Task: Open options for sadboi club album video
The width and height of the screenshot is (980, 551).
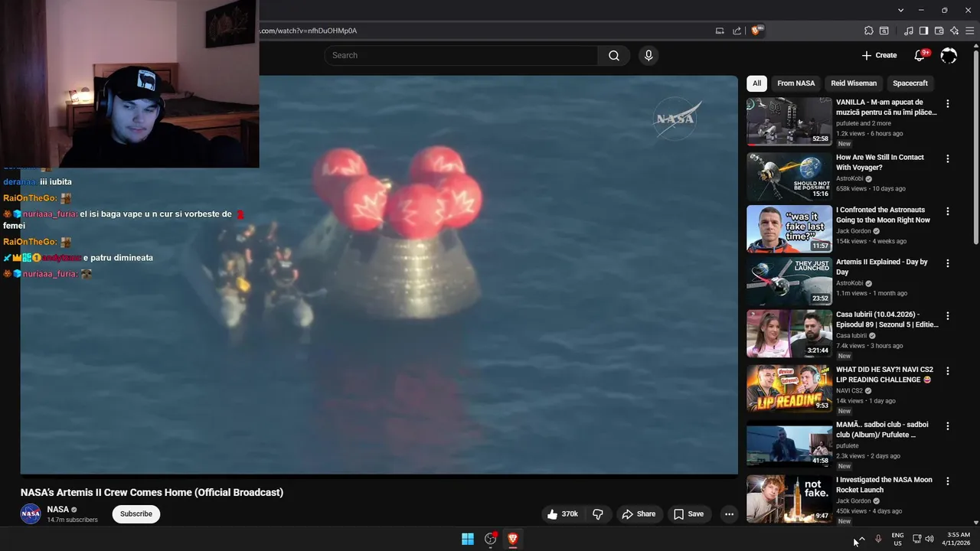Action: [947, 425]
